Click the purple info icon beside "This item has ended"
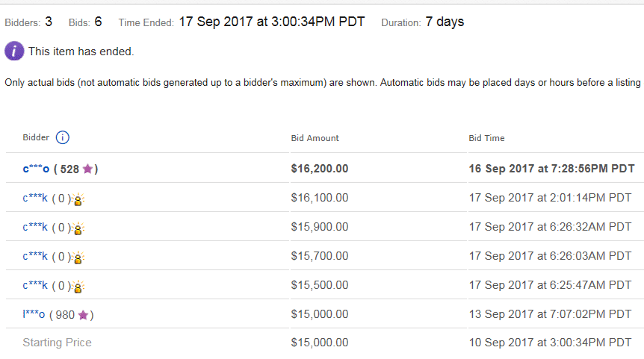644x359 pixels. 14,51
